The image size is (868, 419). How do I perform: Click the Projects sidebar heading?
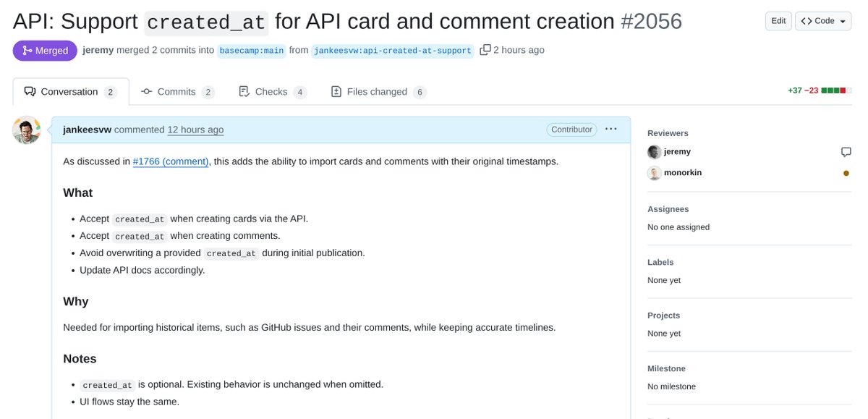pyautogui.click(x=663, y=316)
